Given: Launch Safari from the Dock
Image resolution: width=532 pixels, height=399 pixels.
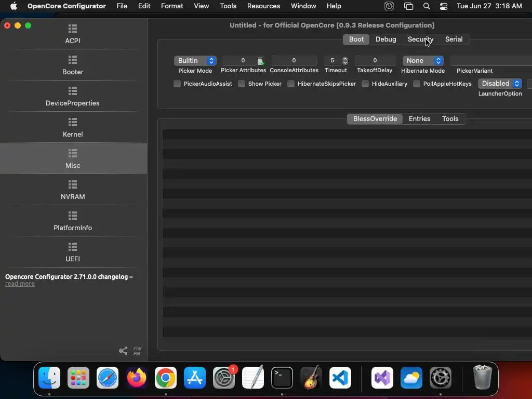Looking at the screenshot, I should [x=108, y=377].
